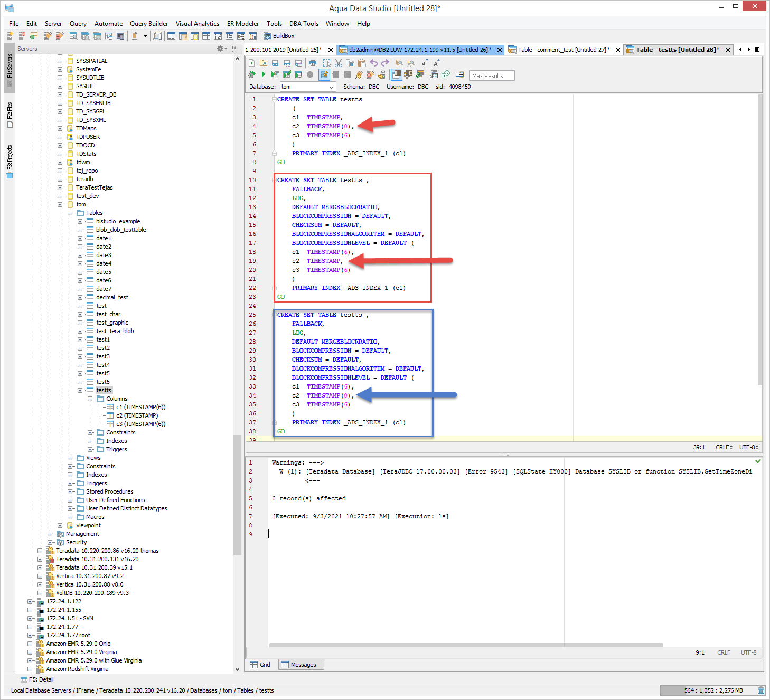Viewport: 770px width, 700px height.
Task: Switch to the Grid results tab
Action: point(260,665)
